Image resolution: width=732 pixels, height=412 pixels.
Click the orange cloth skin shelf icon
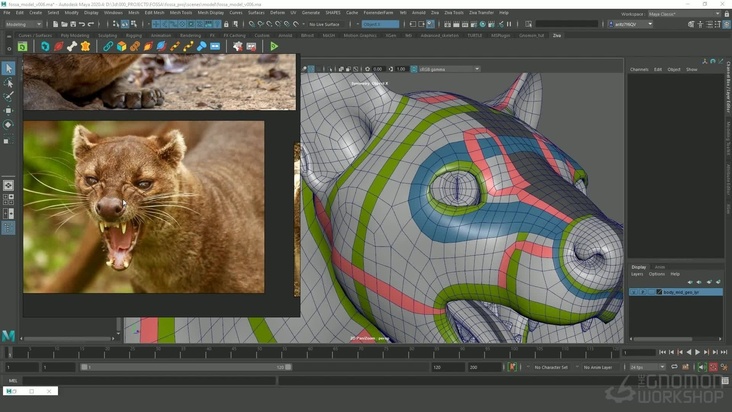coord(85,46)
